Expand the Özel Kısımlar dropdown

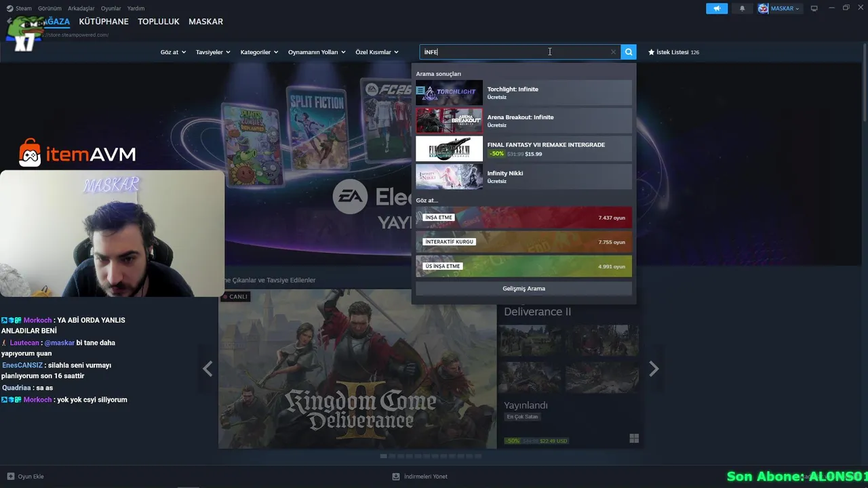pos(377,52)
